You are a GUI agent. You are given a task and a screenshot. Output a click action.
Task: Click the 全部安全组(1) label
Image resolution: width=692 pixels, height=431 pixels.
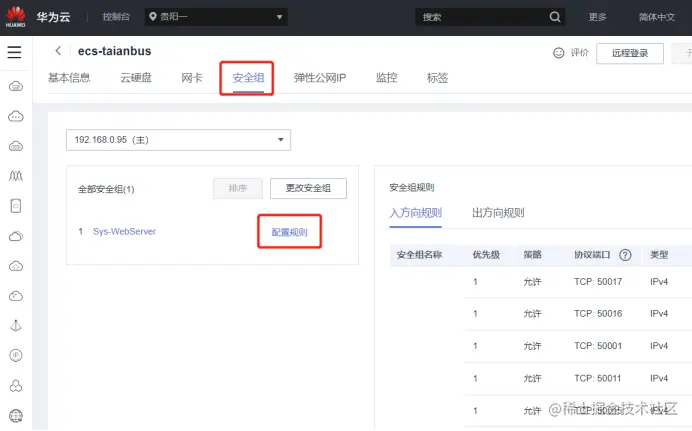click(106, 189)
